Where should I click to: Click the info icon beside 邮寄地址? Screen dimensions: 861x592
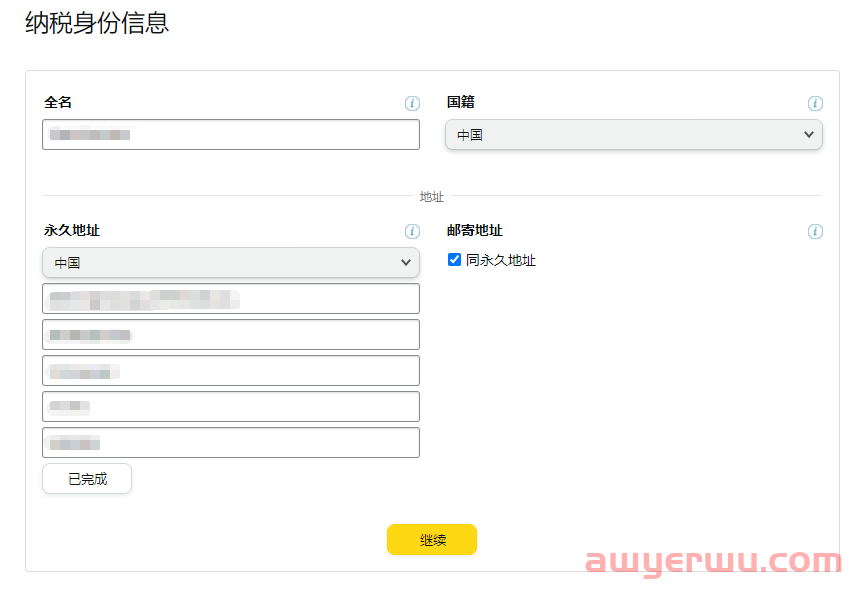815,231
